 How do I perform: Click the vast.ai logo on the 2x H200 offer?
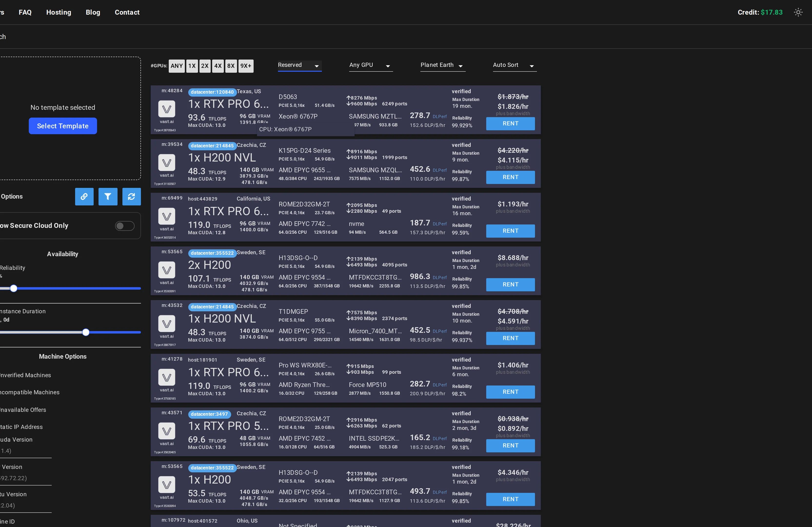pyautogui.click(x=167, y=270)
